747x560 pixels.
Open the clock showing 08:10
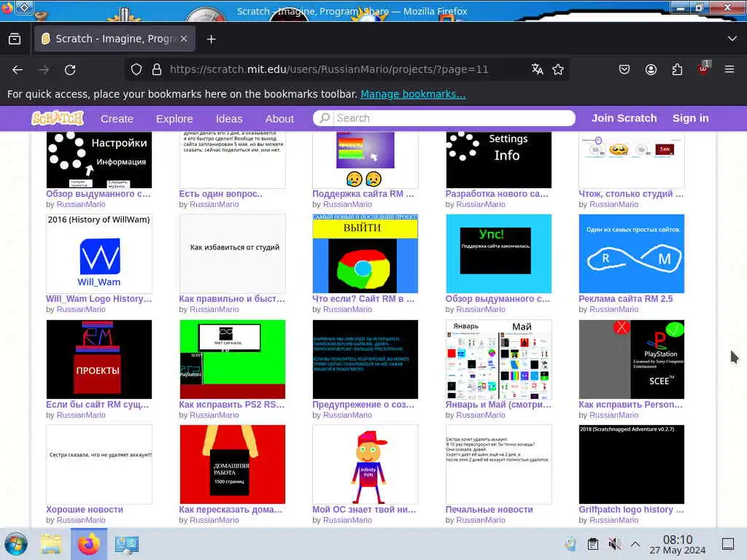click(678, 544)
